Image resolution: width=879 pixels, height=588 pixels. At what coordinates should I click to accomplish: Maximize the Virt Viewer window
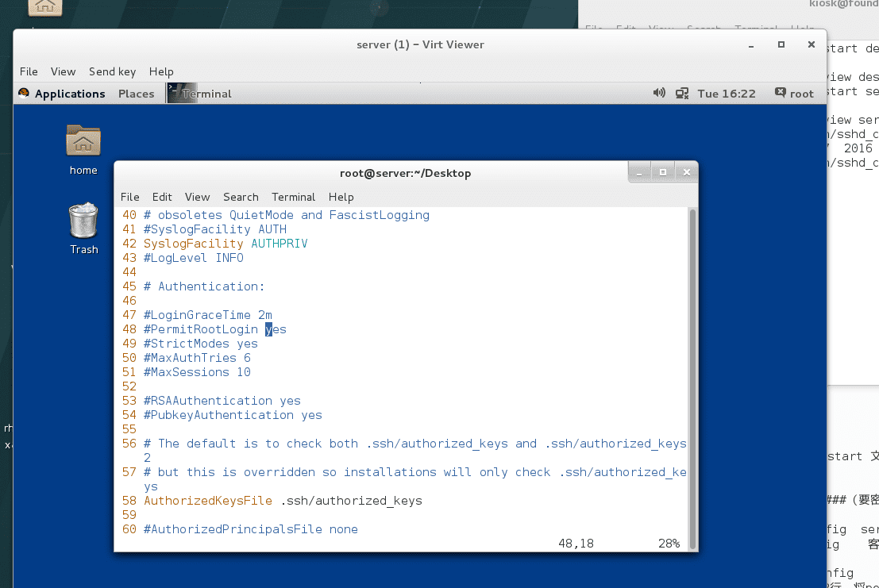[x=781, y=44]
